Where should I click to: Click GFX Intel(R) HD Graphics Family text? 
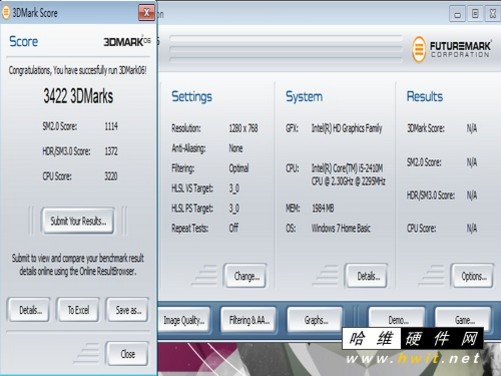(x=347, y=128)
